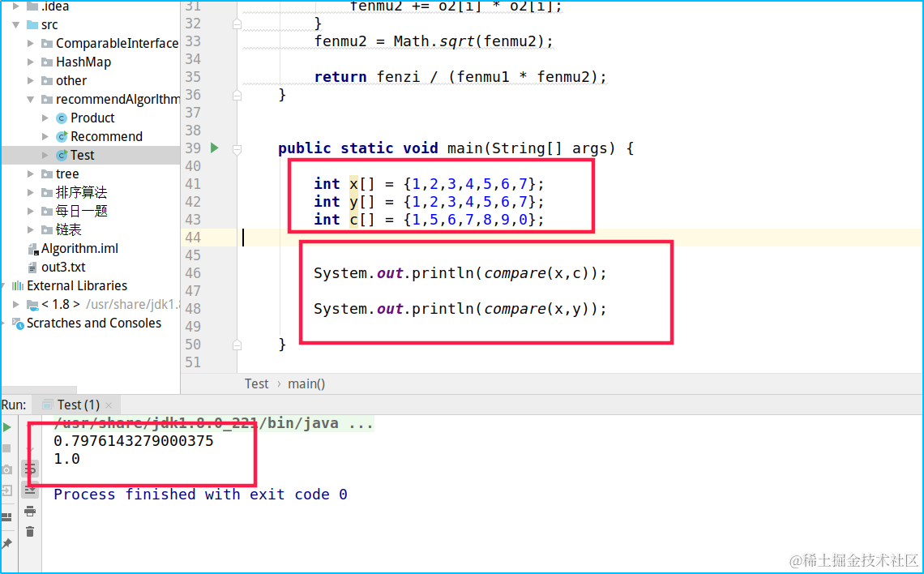
Task: Click the Stop process square icon
Action: (7, 448)
